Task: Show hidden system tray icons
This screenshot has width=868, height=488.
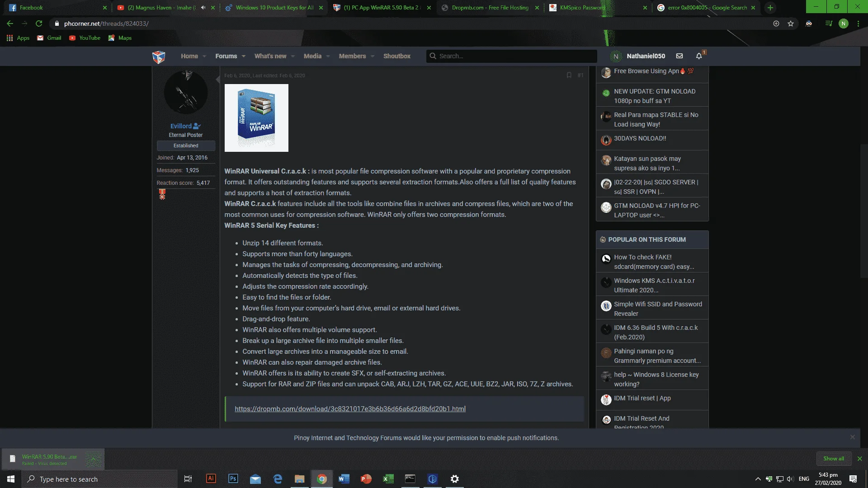Action: pos(758,479)
